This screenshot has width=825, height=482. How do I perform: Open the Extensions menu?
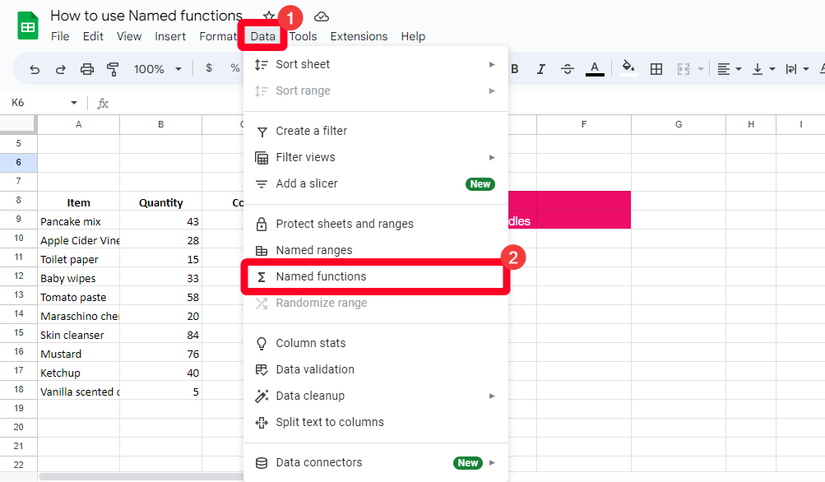coord(358,37)
